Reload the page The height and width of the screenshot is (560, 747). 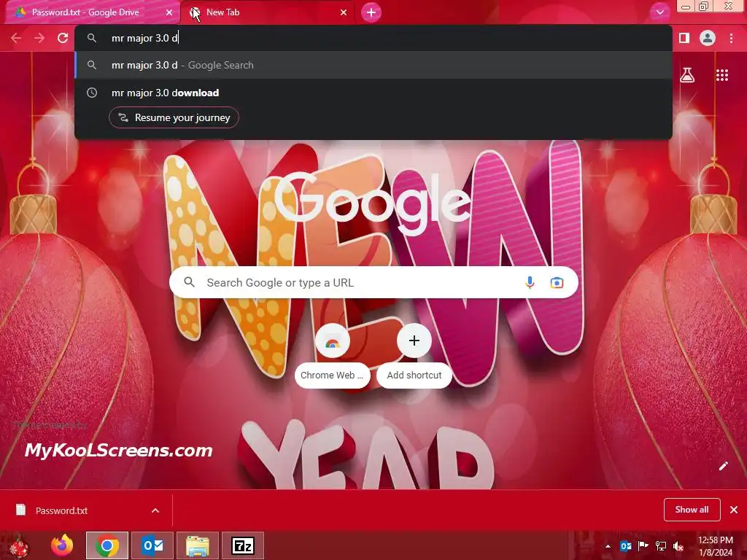(63, 38)
